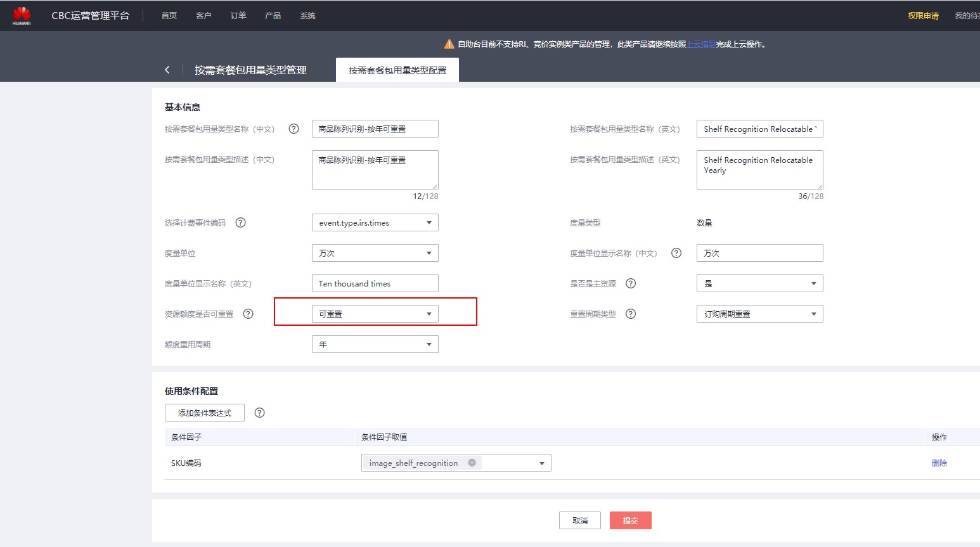Open the 是否是主资源 dropdown showing 是

760,283
